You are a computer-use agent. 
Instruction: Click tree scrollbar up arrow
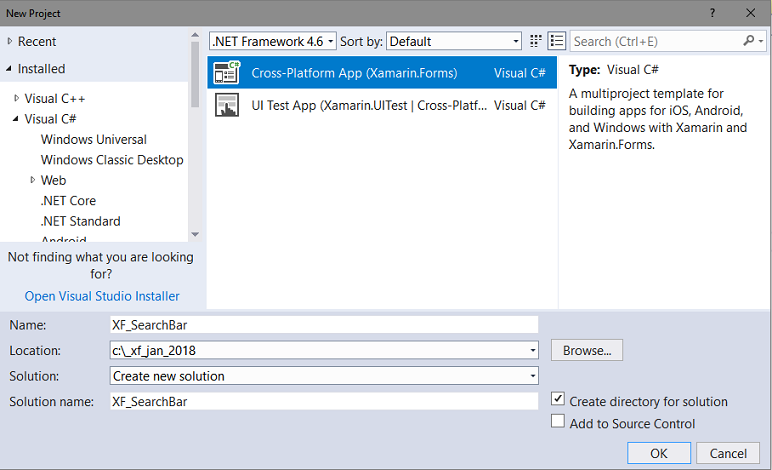tap(195, 35)
